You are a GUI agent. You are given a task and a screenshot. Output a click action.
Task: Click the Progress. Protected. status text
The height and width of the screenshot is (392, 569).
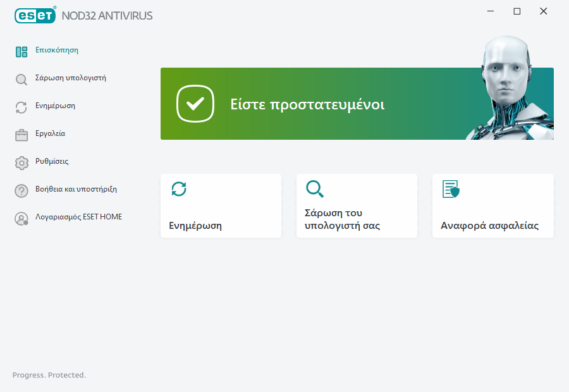47,374
